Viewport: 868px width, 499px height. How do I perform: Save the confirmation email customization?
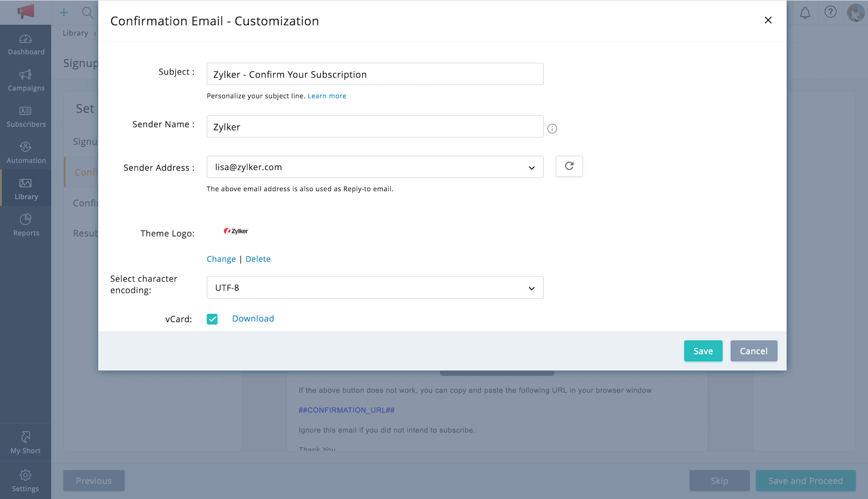pos(703,351)
